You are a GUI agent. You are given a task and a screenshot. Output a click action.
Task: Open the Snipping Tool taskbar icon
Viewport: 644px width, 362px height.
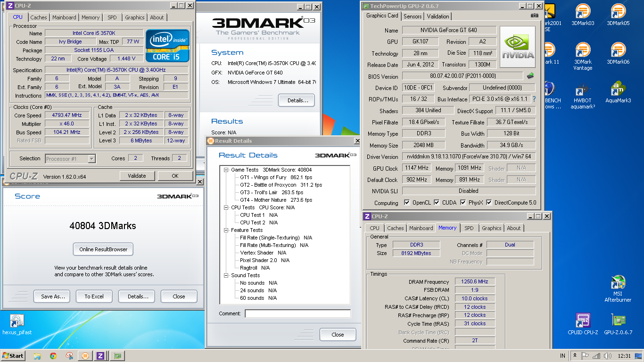(69, 356)
